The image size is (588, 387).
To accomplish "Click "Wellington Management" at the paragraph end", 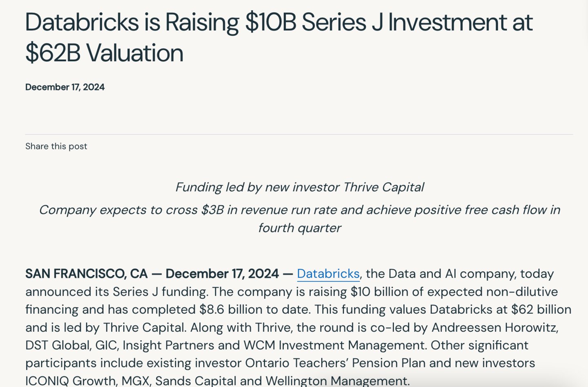I will tap(337, 380).
